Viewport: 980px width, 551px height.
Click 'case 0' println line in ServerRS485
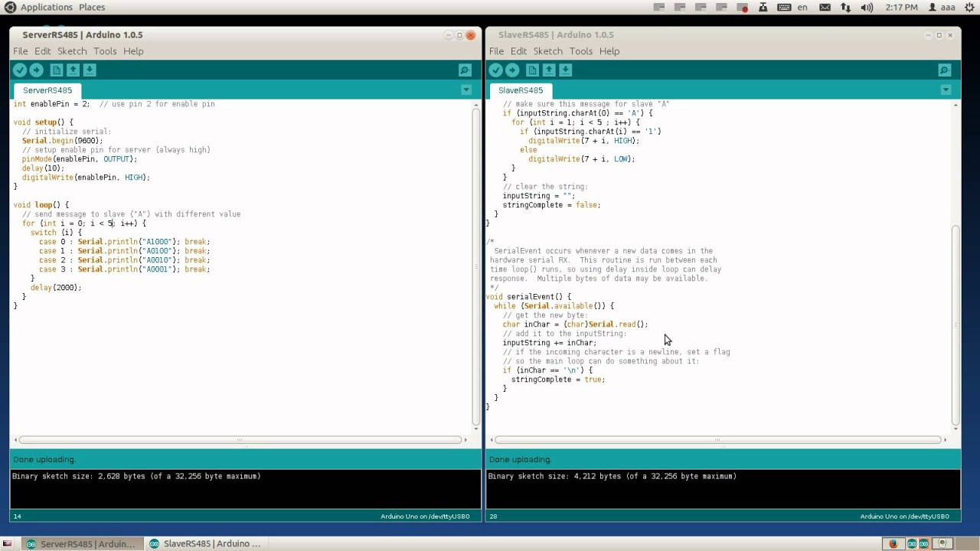[x=124, y=242]
